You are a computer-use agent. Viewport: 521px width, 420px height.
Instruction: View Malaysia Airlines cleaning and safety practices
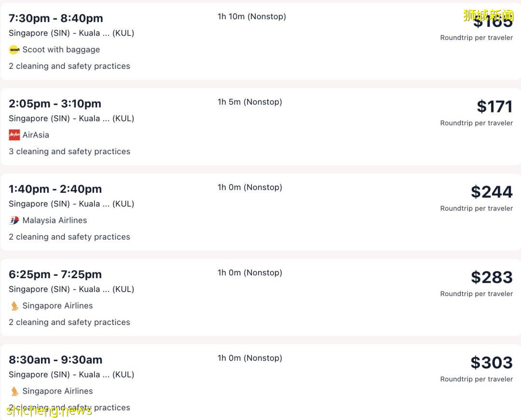coord(69,237)
